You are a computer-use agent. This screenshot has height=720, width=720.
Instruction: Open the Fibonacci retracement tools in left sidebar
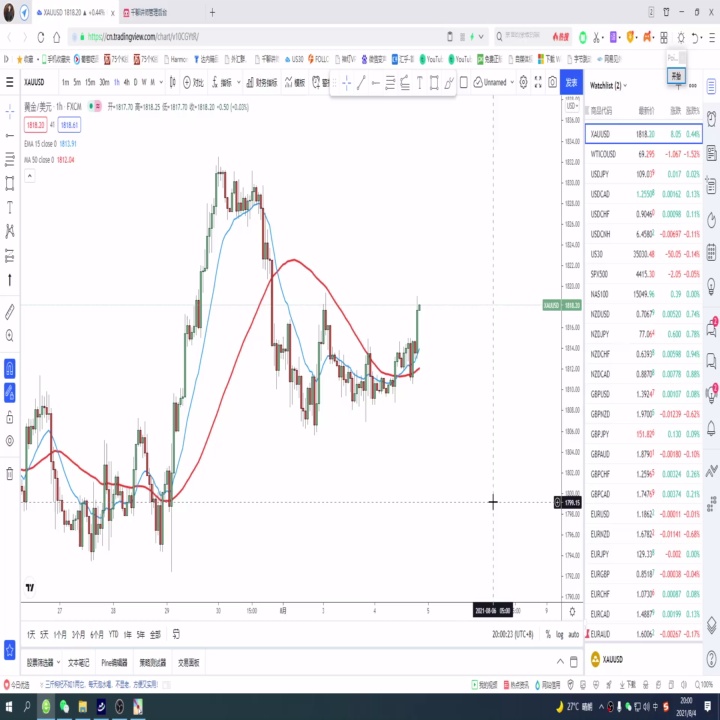[9, 159]
